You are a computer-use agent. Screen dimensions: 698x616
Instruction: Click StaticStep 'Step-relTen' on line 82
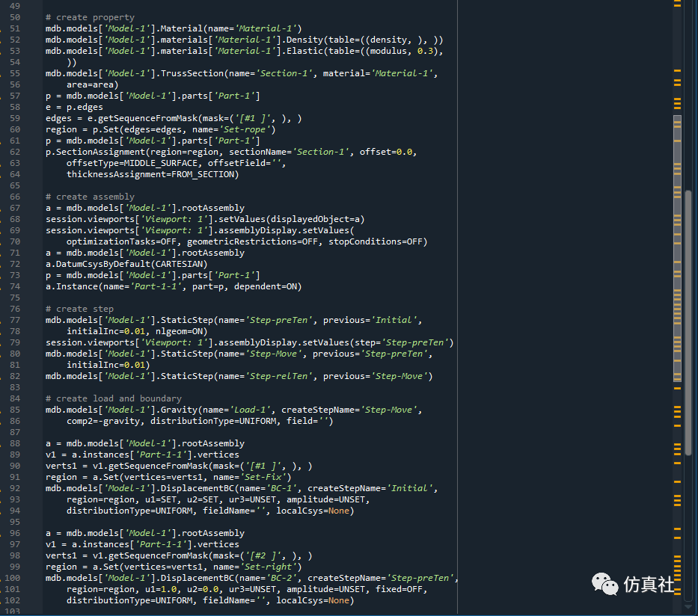coord(239,376)
